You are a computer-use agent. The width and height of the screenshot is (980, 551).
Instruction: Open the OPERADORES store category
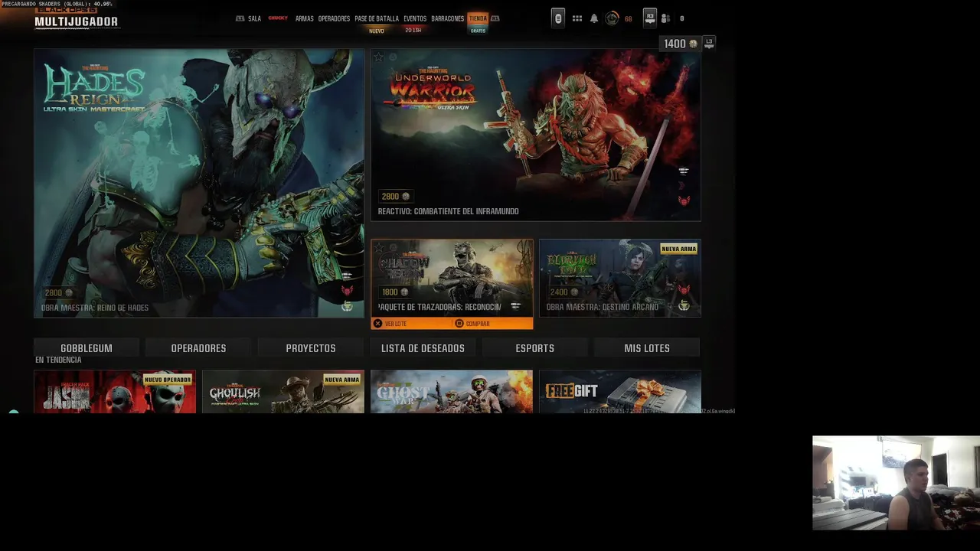(x=198, y=348)
